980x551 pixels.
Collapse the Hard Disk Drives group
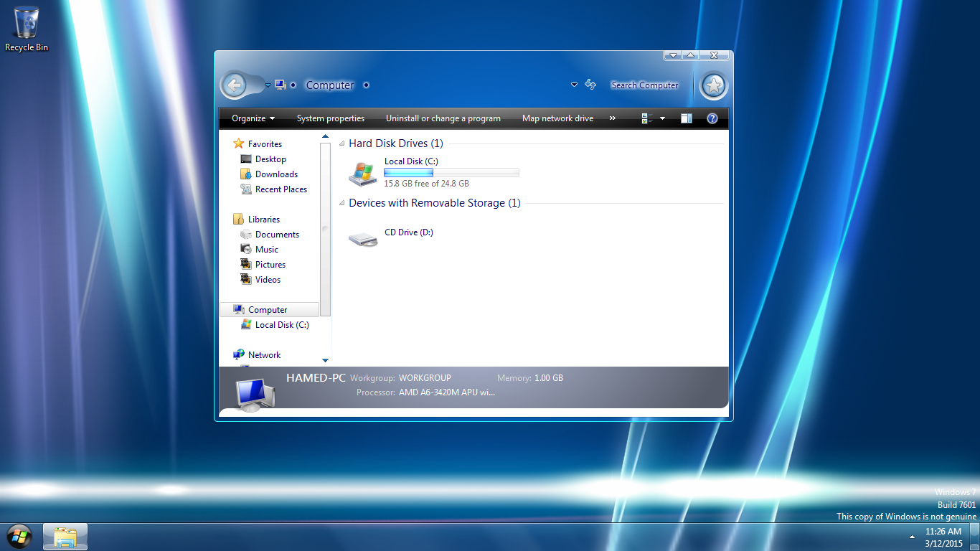[342, 143]
